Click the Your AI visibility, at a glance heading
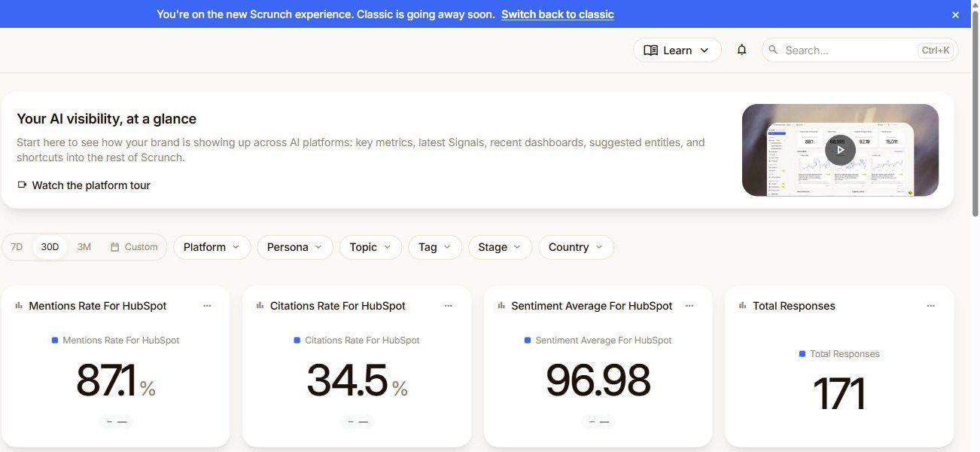 pyautogui.click(x=107, y=119)
